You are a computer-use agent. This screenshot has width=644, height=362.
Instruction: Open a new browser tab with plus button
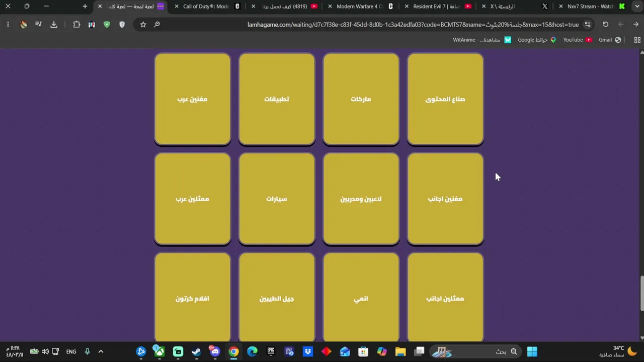click(x=85, y=6)
